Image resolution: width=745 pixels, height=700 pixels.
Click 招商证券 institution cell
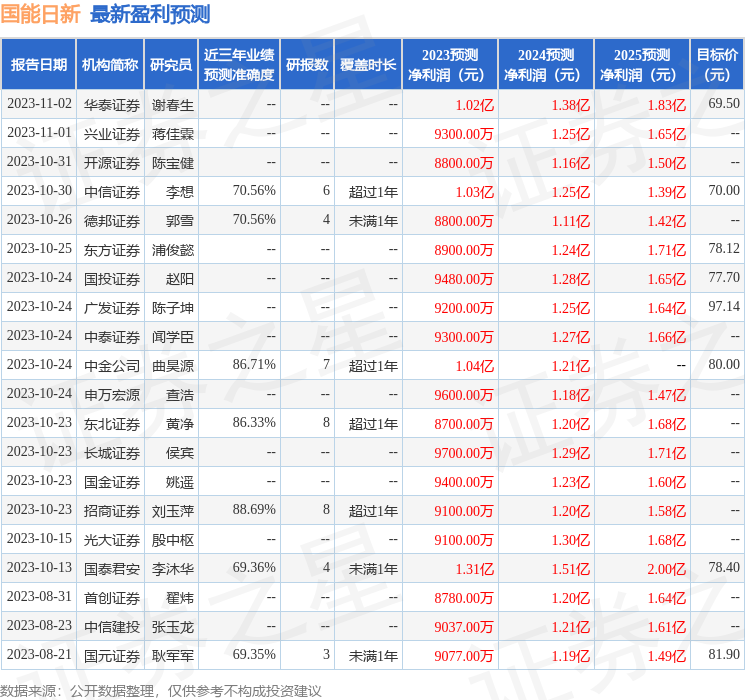point(112,511)
